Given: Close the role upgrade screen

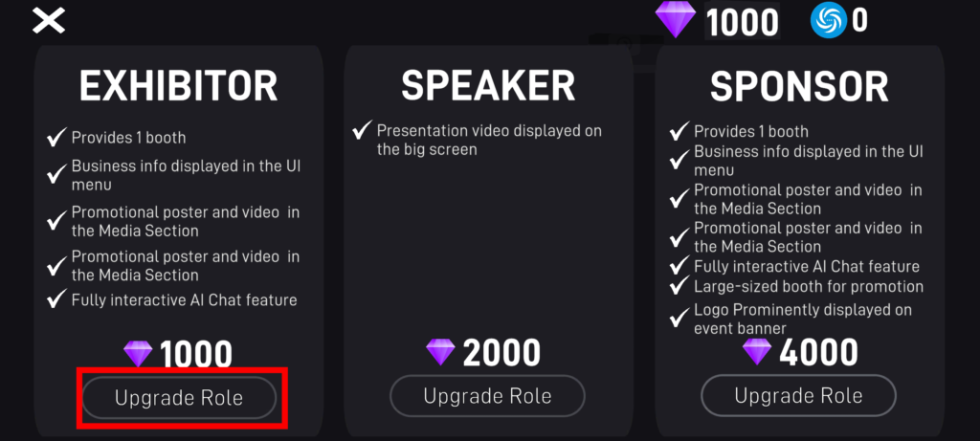Looking at the screenshot, I should click(x=49, y=22).
